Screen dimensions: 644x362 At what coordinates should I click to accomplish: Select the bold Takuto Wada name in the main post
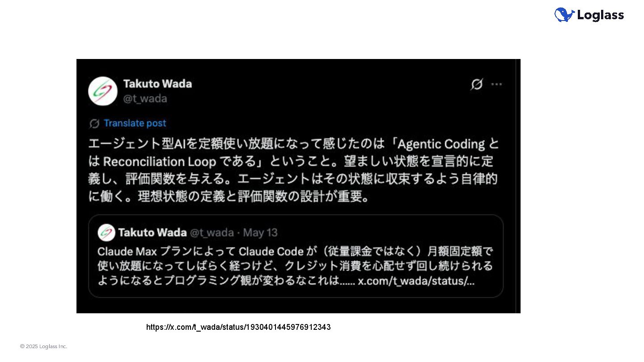pos(157,84)
